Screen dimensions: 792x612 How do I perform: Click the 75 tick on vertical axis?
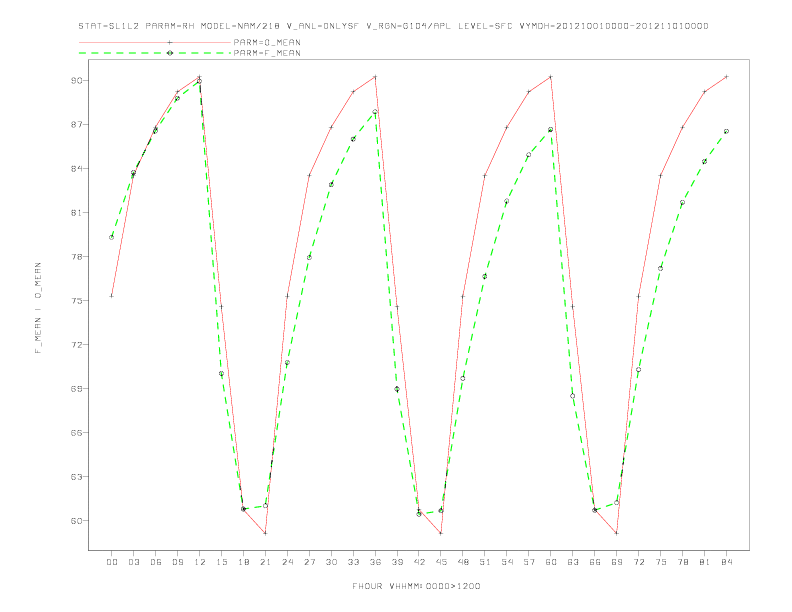[x=76, y=300]
